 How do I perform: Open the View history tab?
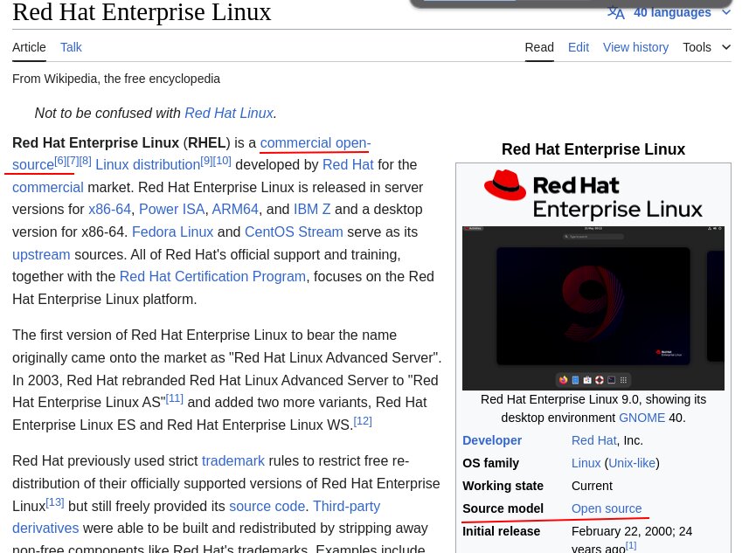(x=635, y=47)
